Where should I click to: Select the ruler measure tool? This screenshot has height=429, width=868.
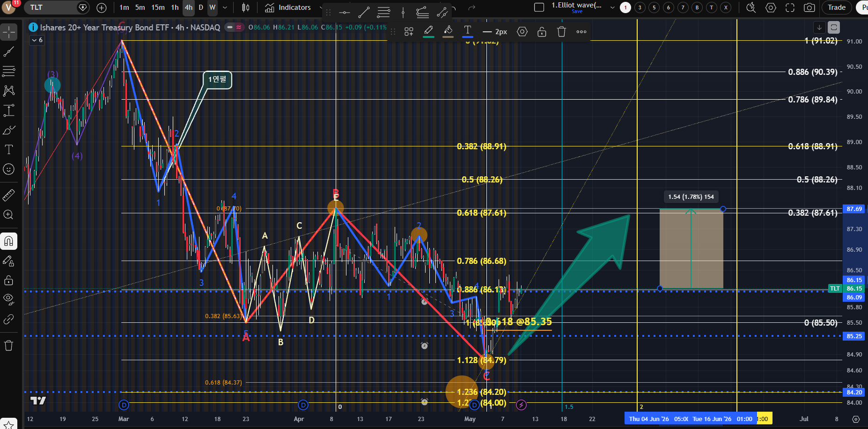pos(9,195)
